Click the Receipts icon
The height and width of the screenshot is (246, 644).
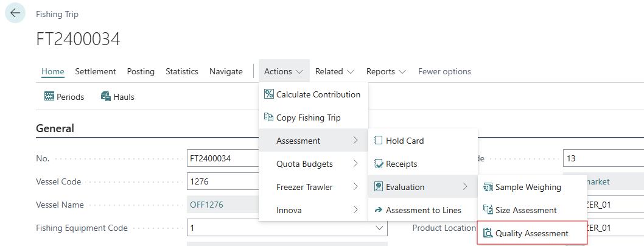tap(378, 164)
